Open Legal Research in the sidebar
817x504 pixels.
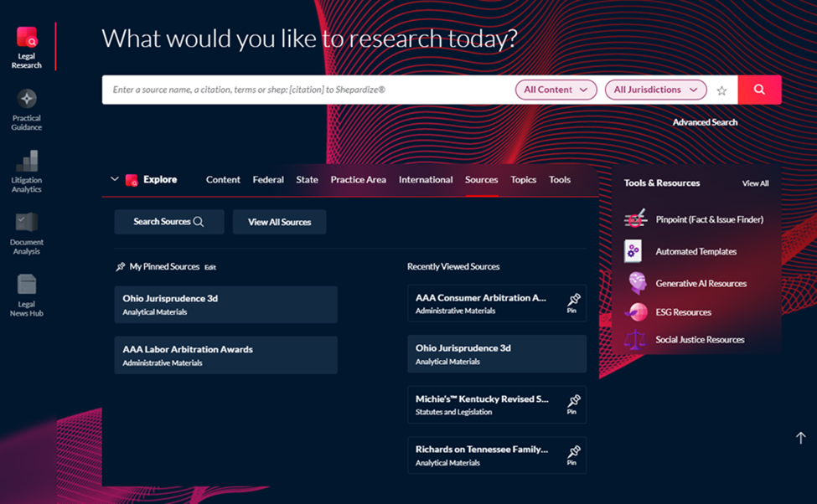[x=27, y=48]
